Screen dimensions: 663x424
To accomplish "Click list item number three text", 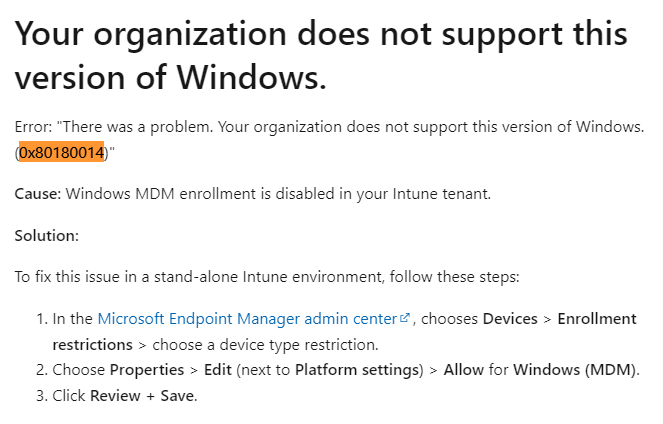I will (x=125, y=396).
